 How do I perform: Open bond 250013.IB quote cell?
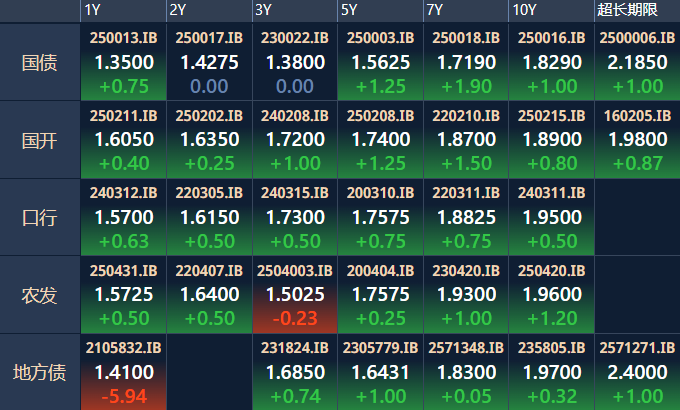(123, 62)
